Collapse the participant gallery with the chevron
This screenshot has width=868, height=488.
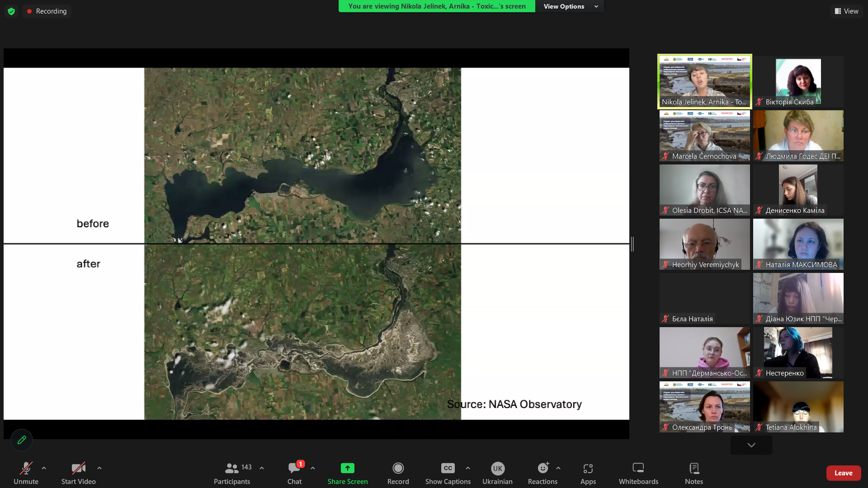point(750,445)
